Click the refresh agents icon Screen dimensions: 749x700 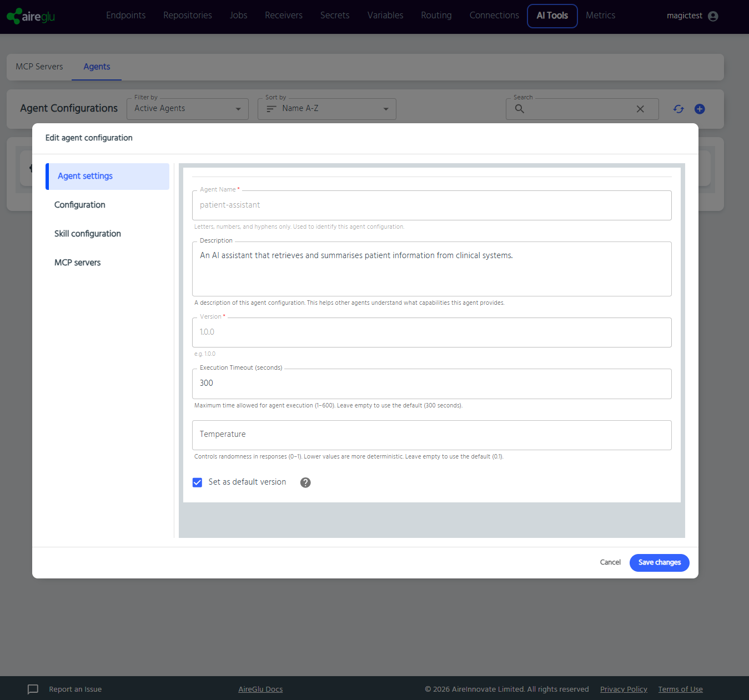point(678,109)
